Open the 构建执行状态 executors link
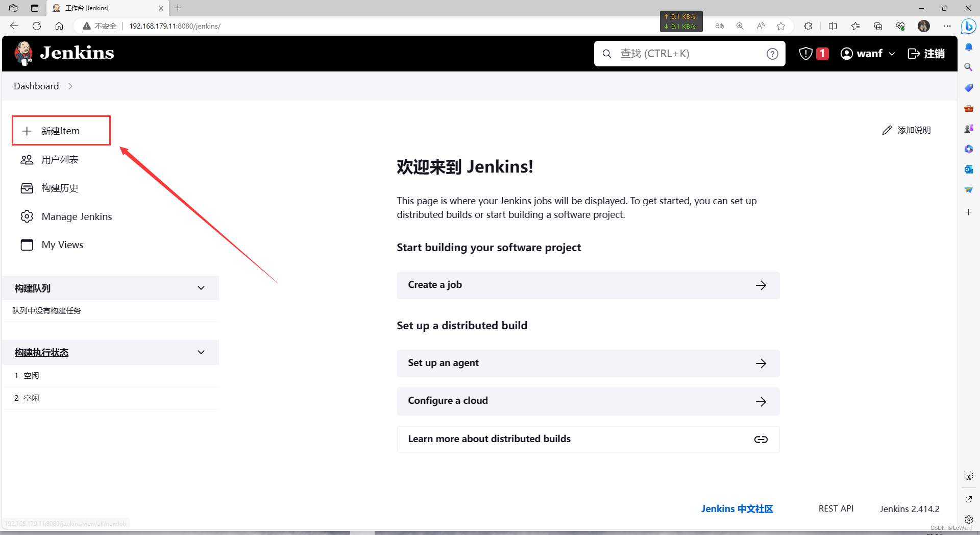 click(x=41, y=353)
